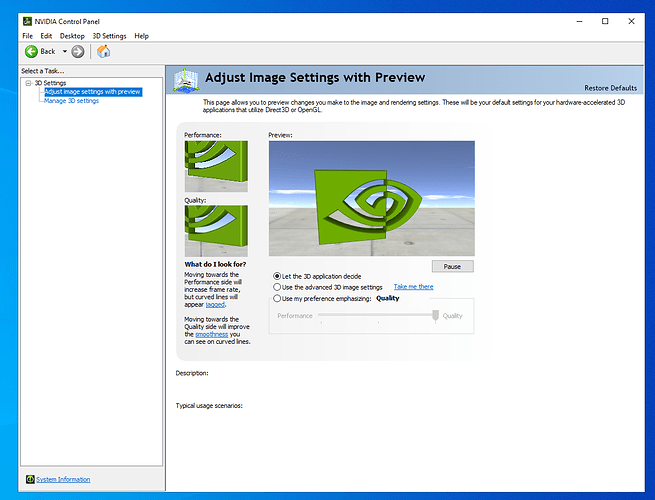The width and height of the screenshot is (655, 500).
Task: Select Use the advanced 3D image settings
Action: point(277,287)
